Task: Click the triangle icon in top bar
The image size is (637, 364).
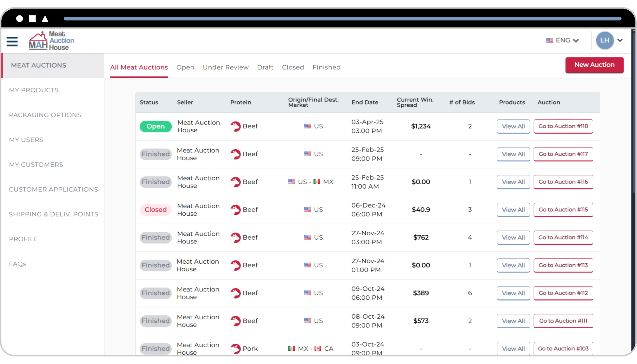Action: tap(45, 19)
